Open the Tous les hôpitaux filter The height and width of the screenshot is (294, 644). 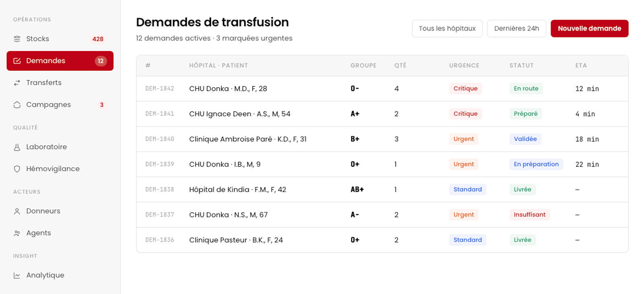click(447, 29)
